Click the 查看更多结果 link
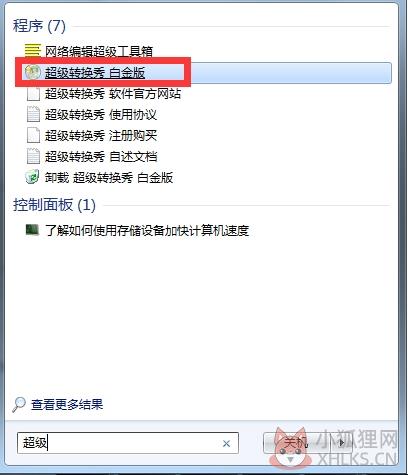 (67, 405)
